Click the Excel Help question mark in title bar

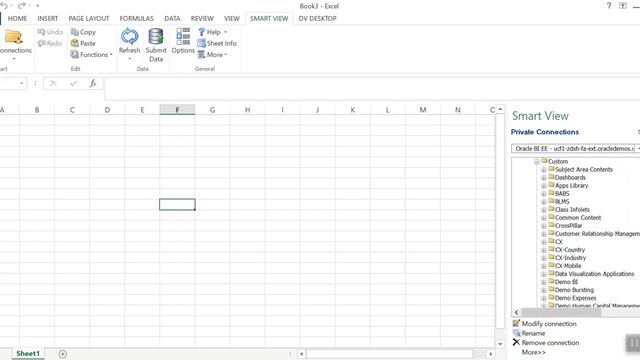click(x=609, y=6)
